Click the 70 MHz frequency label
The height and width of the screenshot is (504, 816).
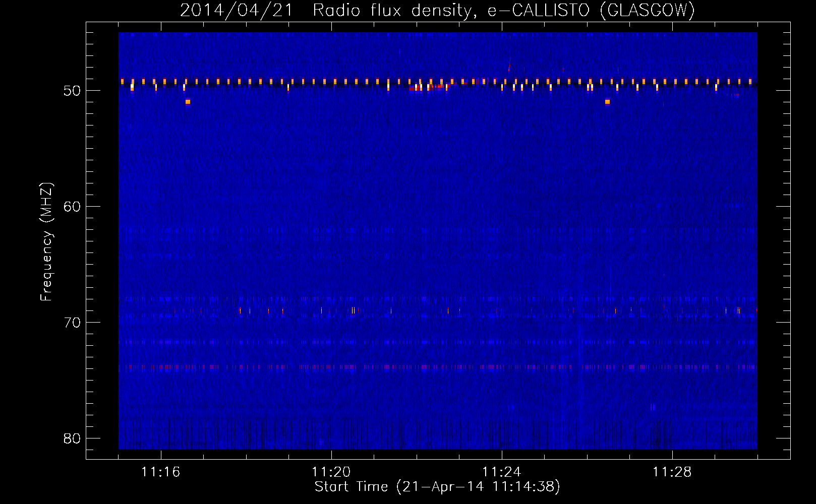pos(72,323)
